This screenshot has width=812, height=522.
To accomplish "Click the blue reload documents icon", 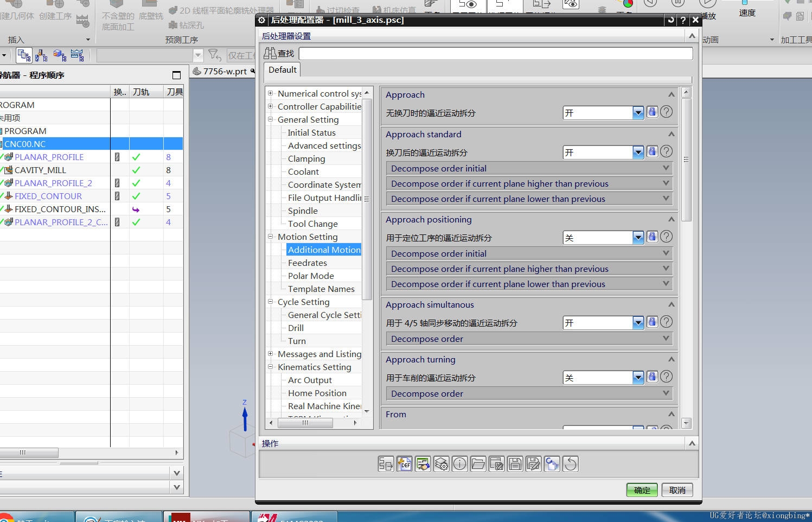I will (x=552, y=464).
